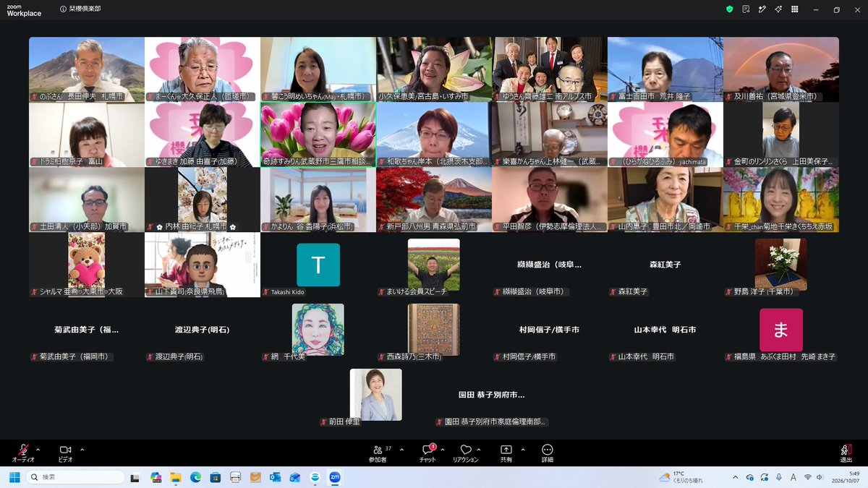Click the meeting info icon beside 栞櫻倶楽部
868x488 pixels.
coord(63,9)
